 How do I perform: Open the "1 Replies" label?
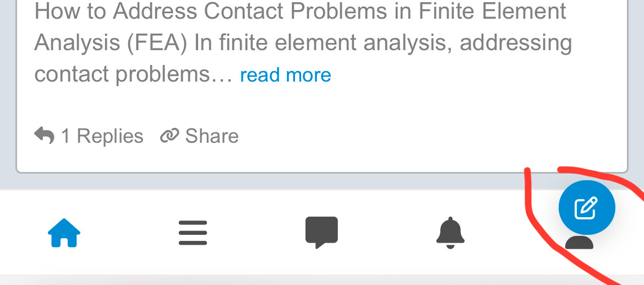[102, 136]
